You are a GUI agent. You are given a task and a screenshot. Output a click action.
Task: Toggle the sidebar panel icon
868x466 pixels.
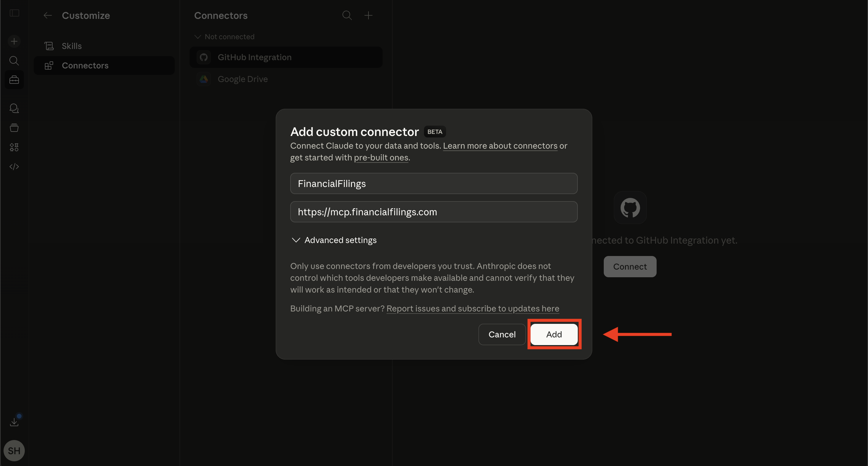(14, 13)
